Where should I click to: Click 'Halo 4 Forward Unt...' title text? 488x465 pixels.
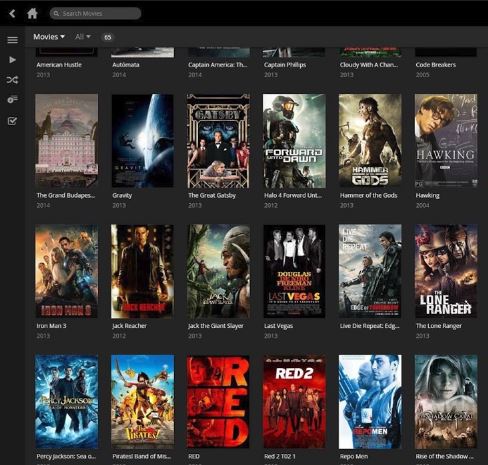point(293,195)
